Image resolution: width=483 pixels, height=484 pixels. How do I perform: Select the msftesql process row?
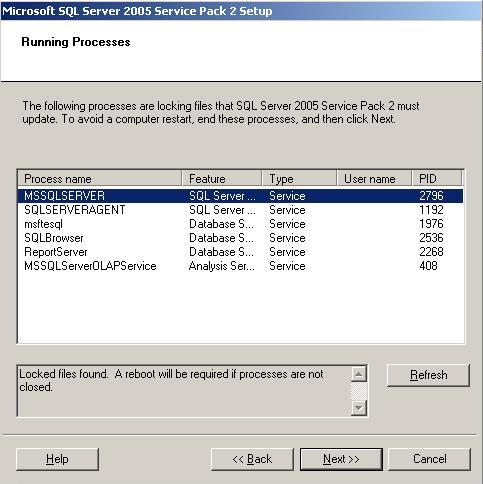240,224
